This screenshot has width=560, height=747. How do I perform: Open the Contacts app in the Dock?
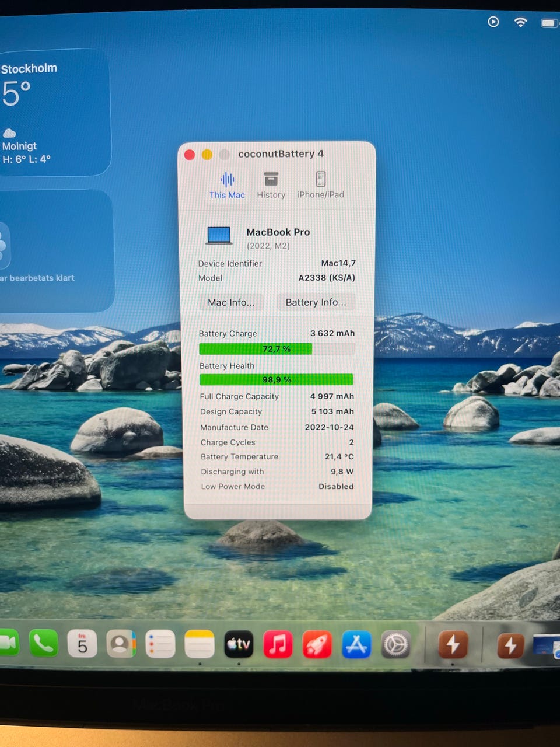pos(121,644)
